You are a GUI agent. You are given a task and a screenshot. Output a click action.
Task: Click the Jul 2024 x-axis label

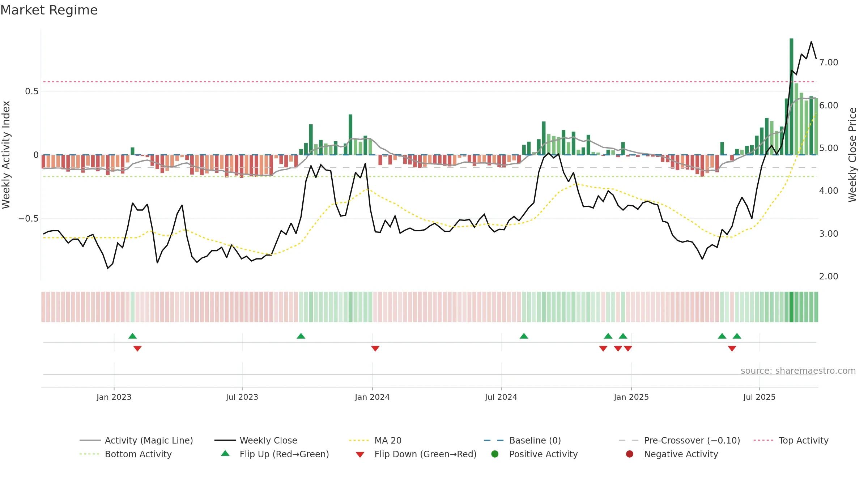501,397
